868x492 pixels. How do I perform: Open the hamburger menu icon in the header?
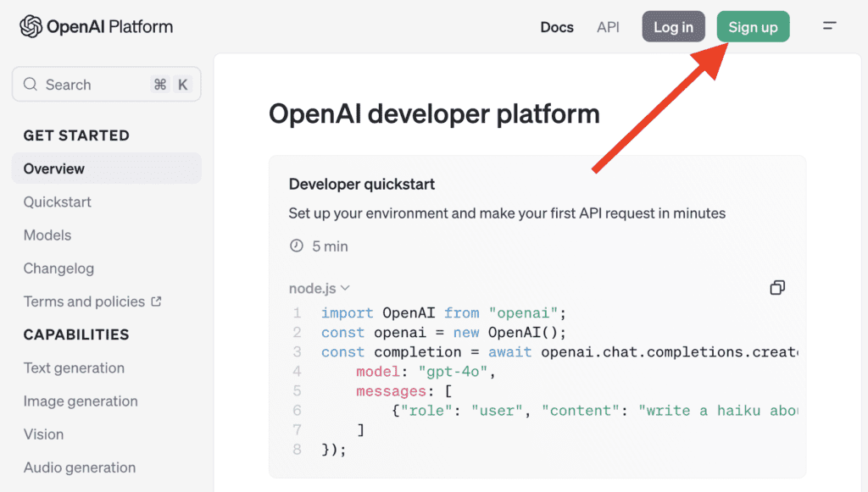coord(829,26)
